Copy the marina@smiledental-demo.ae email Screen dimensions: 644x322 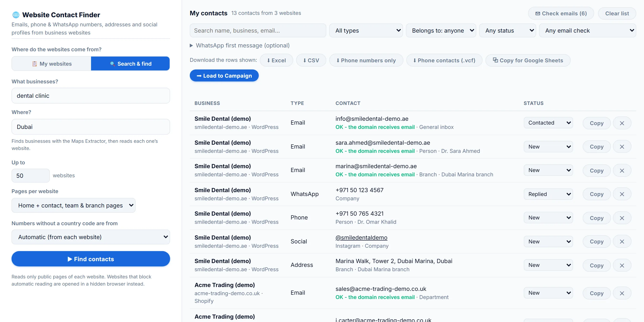click(597, 171)
